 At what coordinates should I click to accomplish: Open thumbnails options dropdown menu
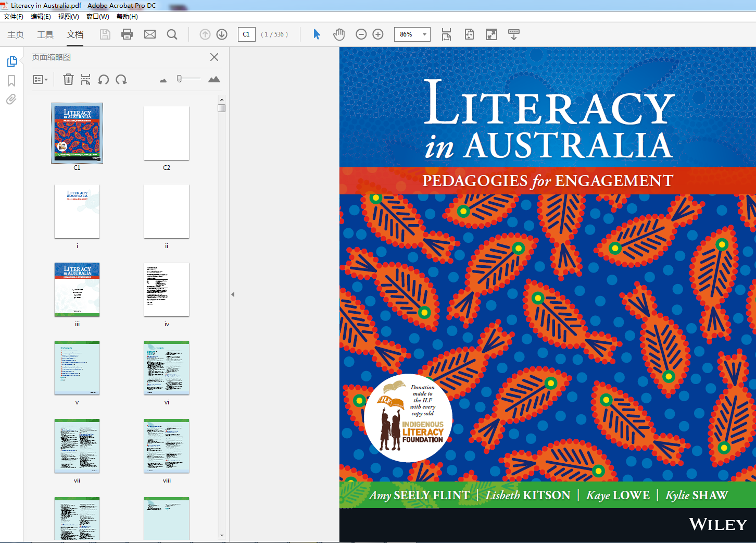(40, 80)
